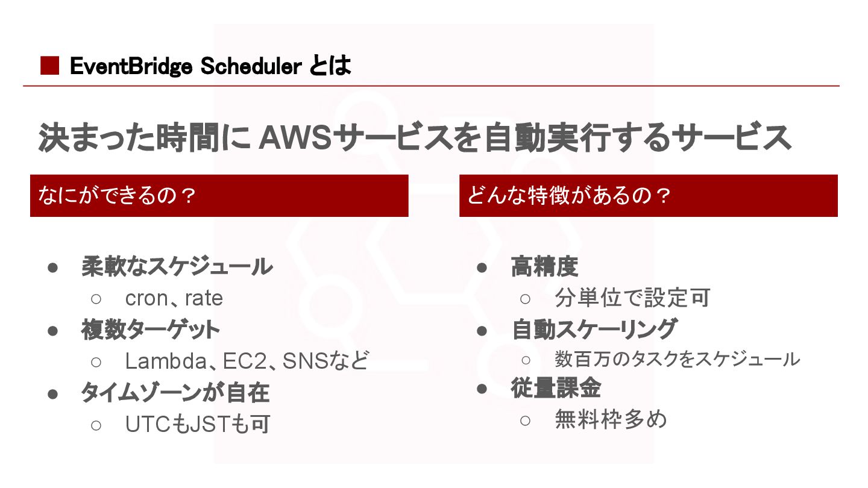Image resolution: width=868 pixels, height=488 pixels.
Task: Click the 無料枠多め sub-bullet text
Action: coord(611,419)
